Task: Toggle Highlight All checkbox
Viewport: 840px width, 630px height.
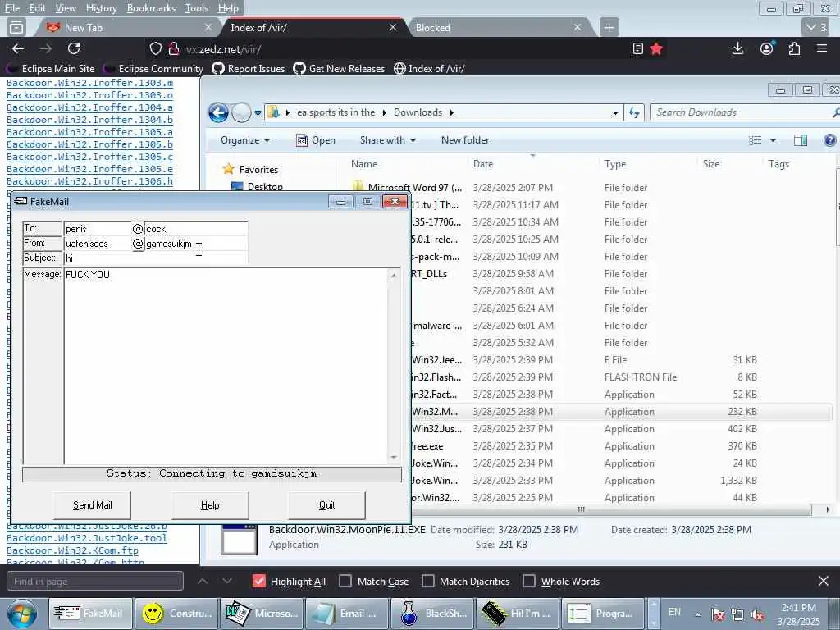Action: pyautogui.click(x=258, y=582)
